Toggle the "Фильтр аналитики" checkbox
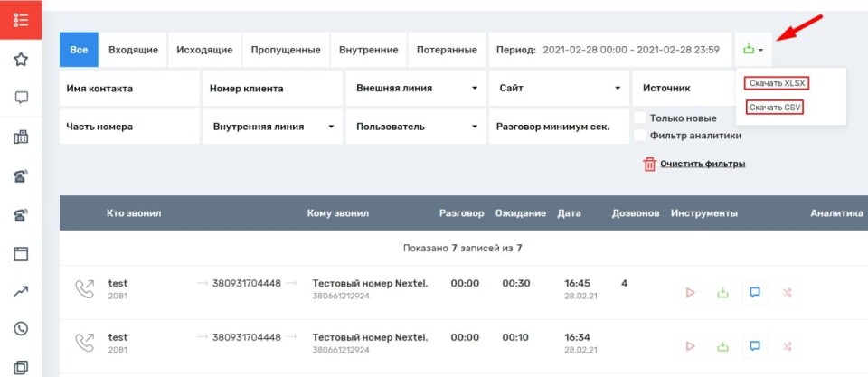868x377 pixels. click(640, 136)
